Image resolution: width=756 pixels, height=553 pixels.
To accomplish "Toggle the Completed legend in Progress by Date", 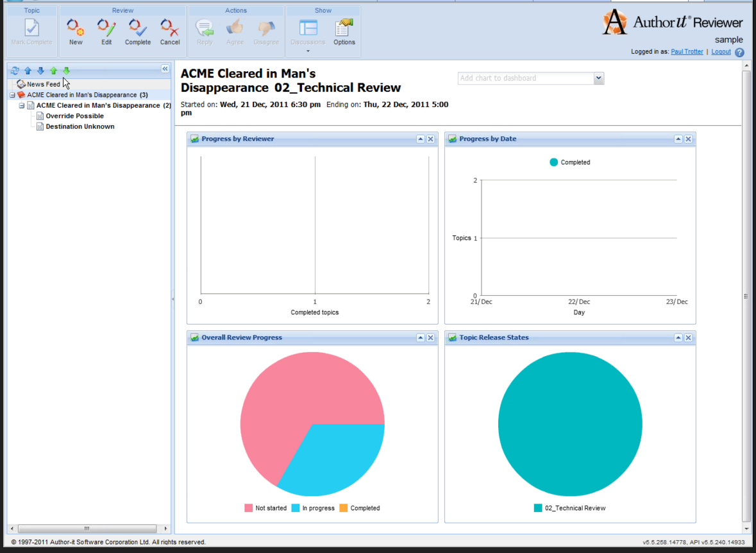I will (570, 162).
